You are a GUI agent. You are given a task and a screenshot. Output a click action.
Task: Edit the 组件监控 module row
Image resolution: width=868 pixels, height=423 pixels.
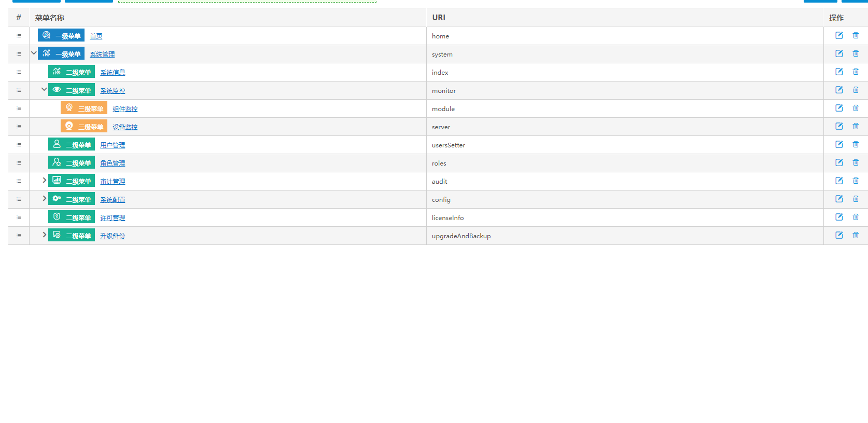839,108
